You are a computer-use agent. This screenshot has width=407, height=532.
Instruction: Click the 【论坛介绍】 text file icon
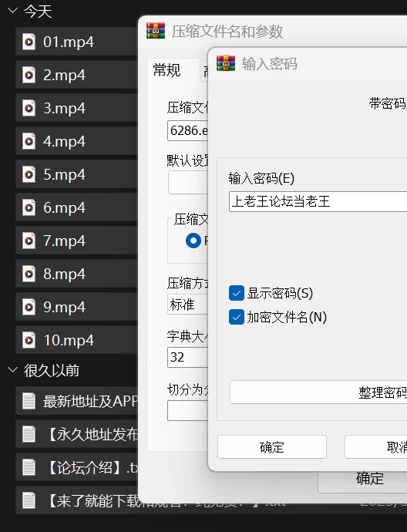(x=29, y=467)
